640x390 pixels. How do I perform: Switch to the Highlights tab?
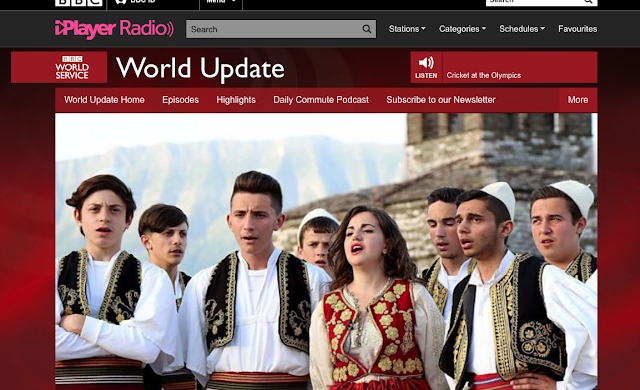click(x=236, y=100)
